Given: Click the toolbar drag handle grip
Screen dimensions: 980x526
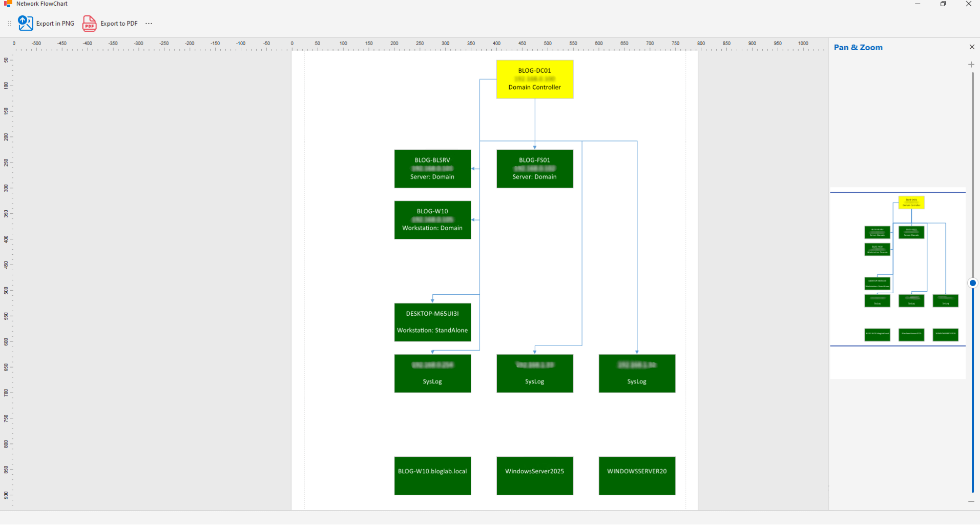Looking at the screenshot, I should (9, 24).
